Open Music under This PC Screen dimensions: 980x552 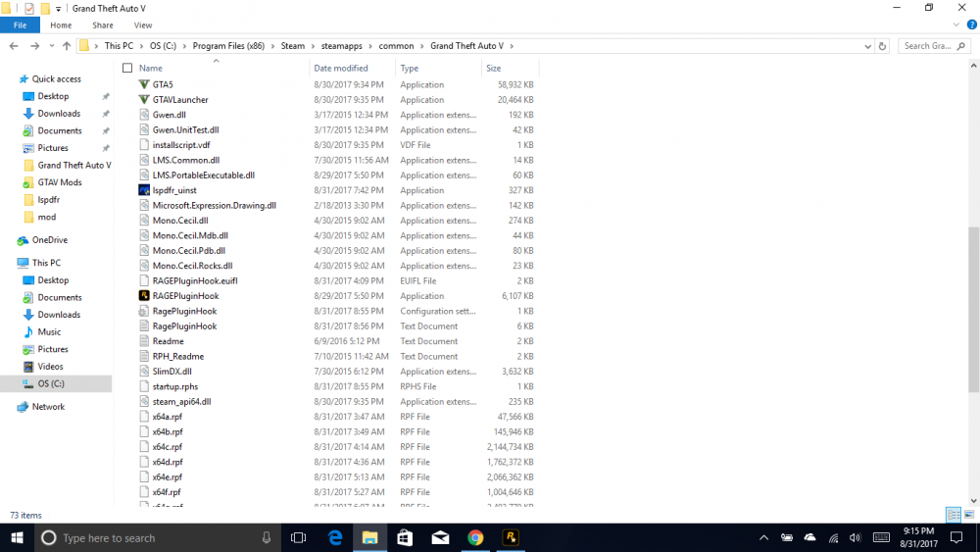[49, 332]
